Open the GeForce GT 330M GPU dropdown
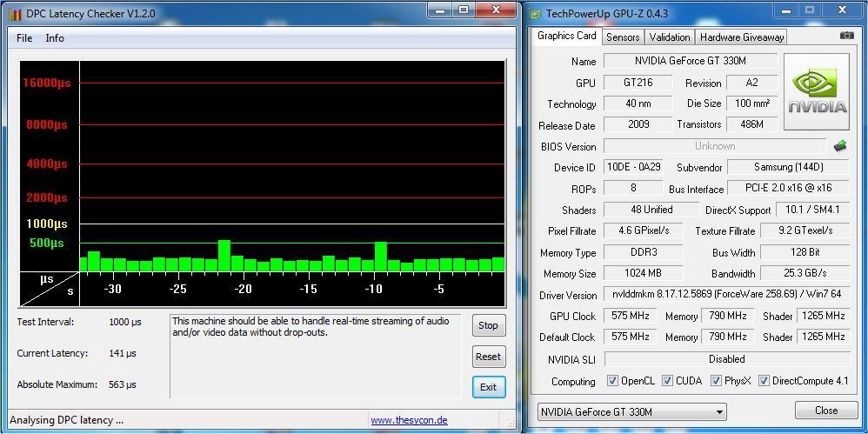The width and height of the screenshot is (868, 434). 631,412
